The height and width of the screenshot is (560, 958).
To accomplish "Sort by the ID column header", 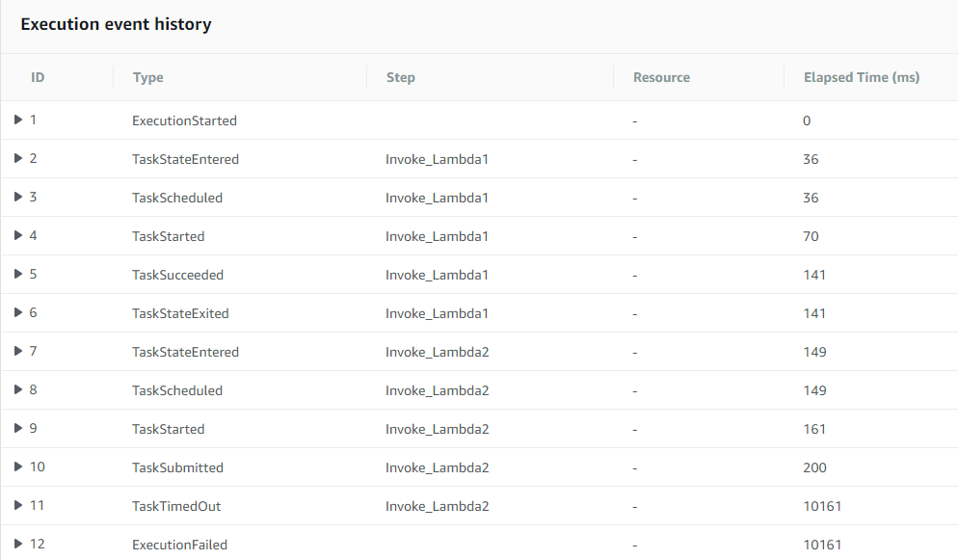I will pyautogui.click(x=38, y=77).
